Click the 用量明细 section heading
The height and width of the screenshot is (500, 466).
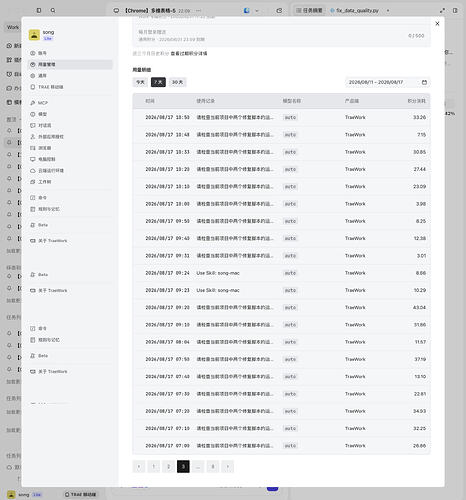tap(142, 70)
